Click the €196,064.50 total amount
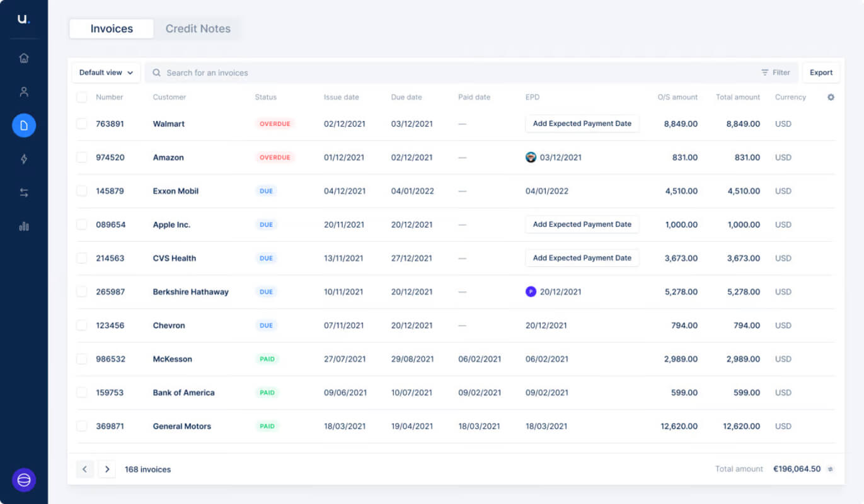This screenshot has width=864, height=504. pyautogui.click(x=797, y=469)
